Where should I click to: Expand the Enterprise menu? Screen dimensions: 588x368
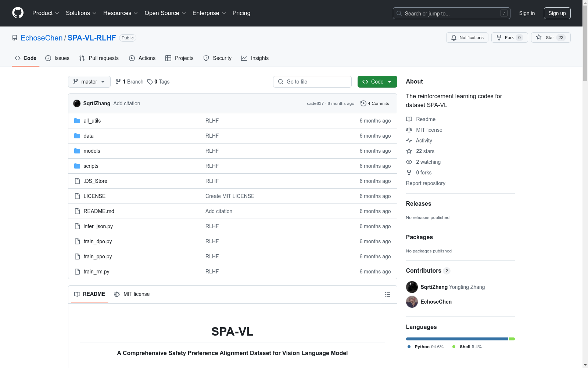pyautogui.click(x=209, y=13)
